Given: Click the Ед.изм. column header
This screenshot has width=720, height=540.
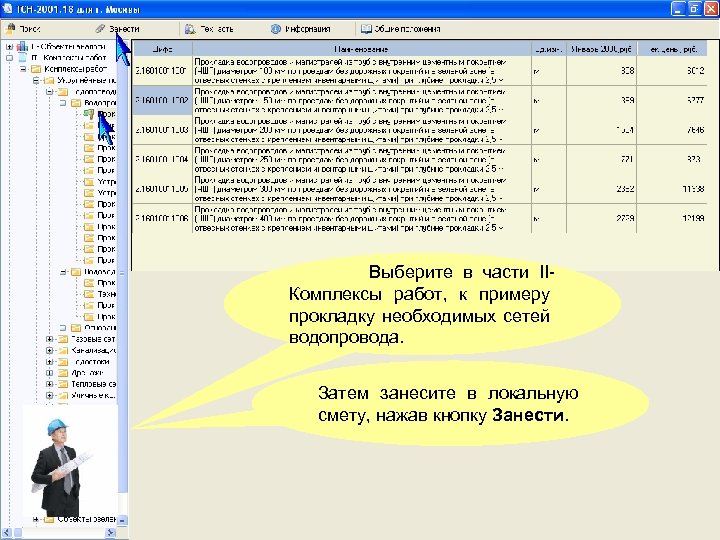Looking at the screenshot, I should (549, 49).
